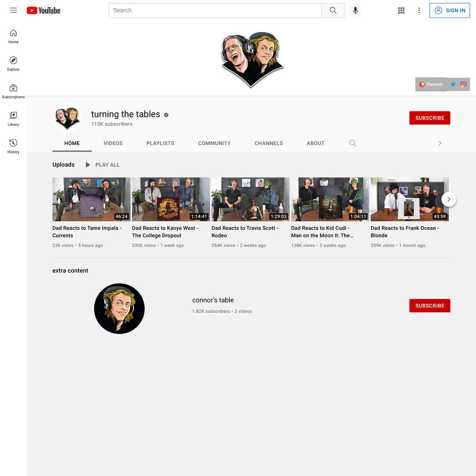
Task: Click title 'Dad Reacts to Travis Scott - Rodeo'
Action: tap(245, 232)
